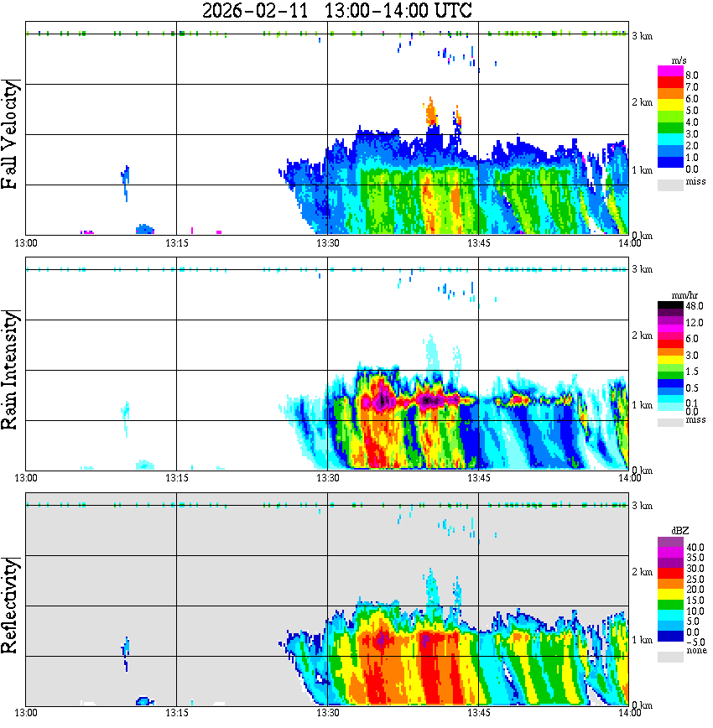713x728 pixels.
Task: Click '13:30' under the Rain Intensity plot
Action: coord(328,478)
